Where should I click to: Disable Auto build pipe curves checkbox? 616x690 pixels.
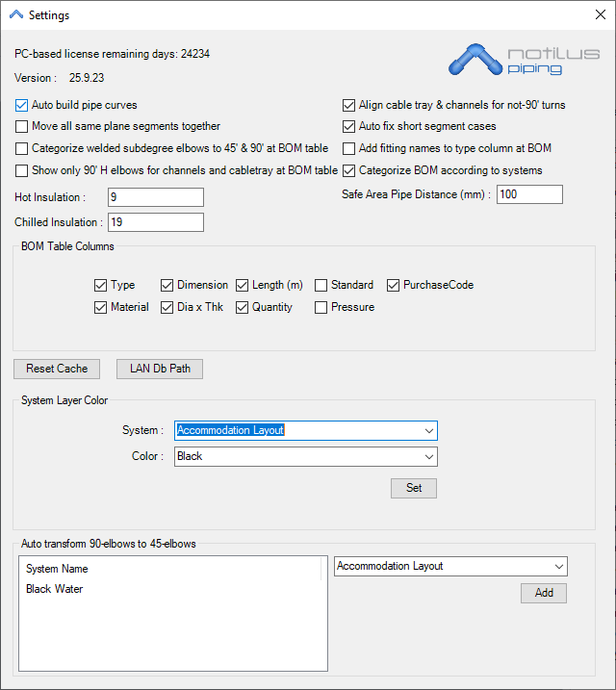(22, 105)
